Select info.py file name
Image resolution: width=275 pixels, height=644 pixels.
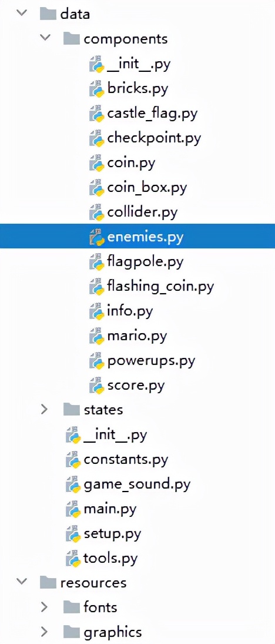coord(129,311)
